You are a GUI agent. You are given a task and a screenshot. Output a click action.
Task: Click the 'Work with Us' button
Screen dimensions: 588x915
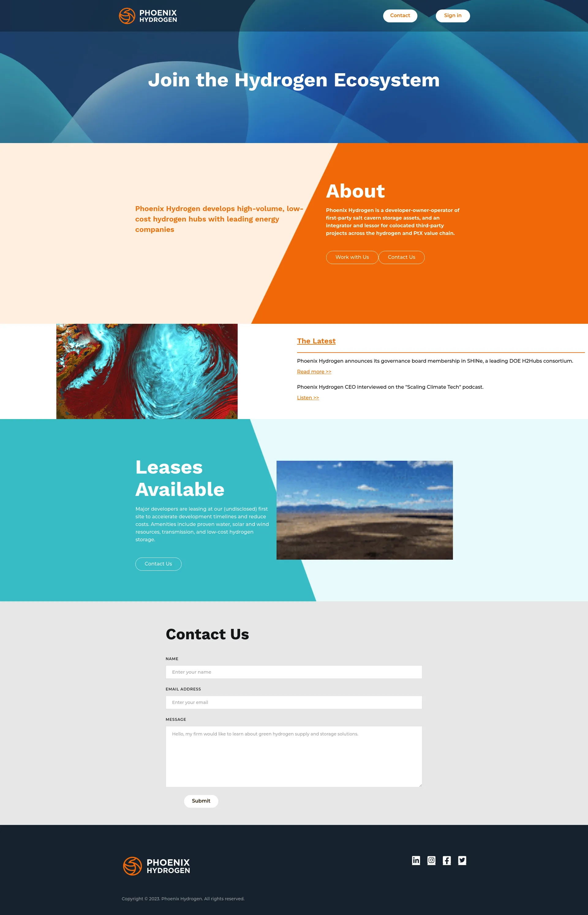pos(351,257)
